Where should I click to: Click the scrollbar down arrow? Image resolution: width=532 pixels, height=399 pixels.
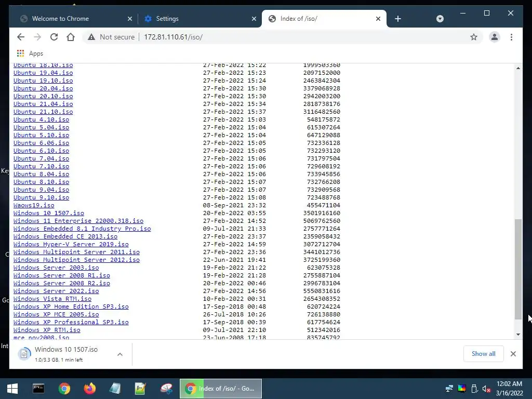tap(518, 335)
